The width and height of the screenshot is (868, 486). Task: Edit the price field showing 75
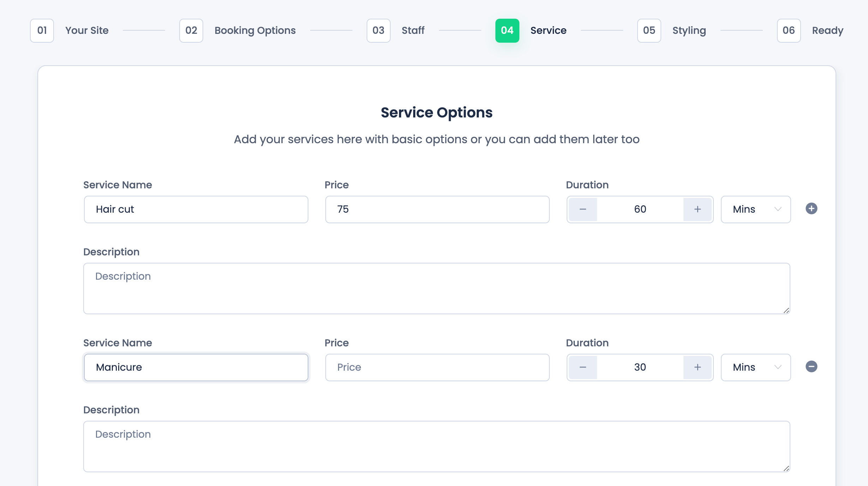pos(437,209)
